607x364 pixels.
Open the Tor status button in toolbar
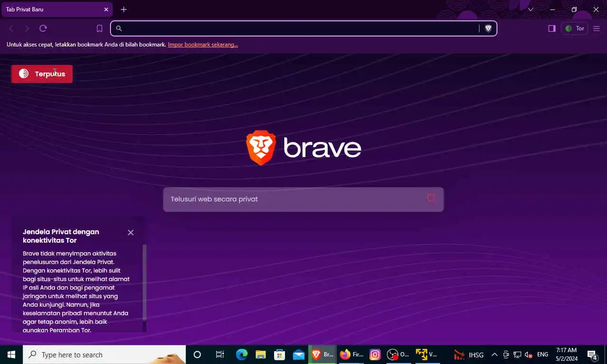574,28
